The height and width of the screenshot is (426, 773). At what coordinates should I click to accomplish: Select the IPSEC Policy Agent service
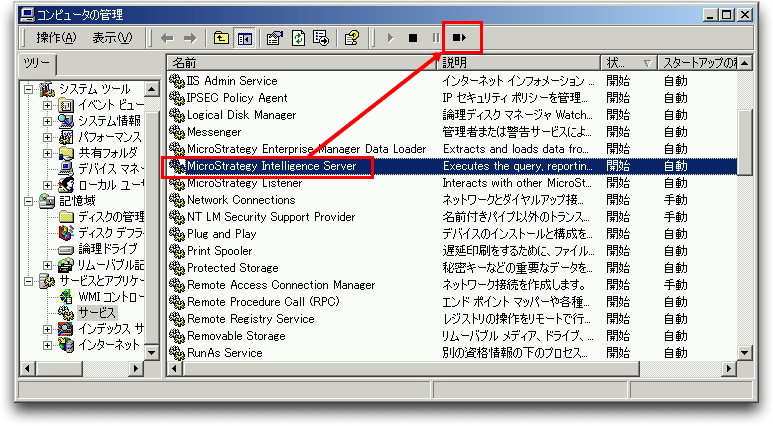pyautogui.click(x=237, y=98)
